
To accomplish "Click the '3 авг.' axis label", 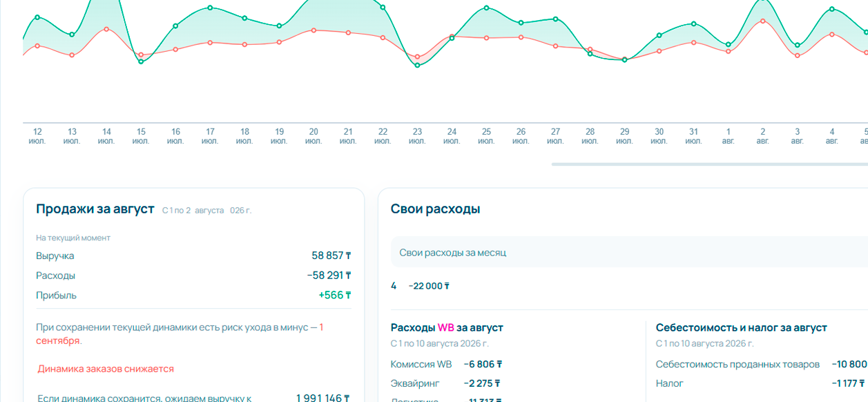I will pos(797,136).
